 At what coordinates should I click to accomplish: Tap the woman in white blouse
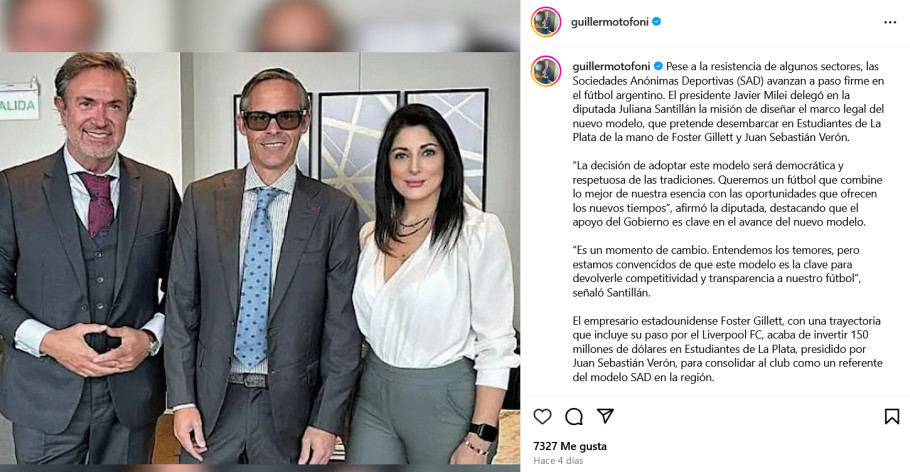pyautogui.click(x=432, y=284)
